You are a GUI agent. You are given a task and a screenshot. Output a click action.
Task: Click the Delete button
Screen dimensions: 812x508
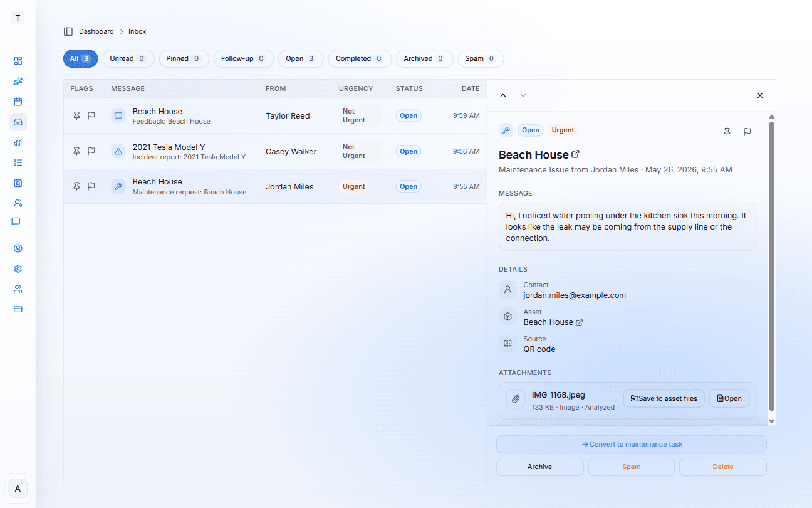pos(723,467)
